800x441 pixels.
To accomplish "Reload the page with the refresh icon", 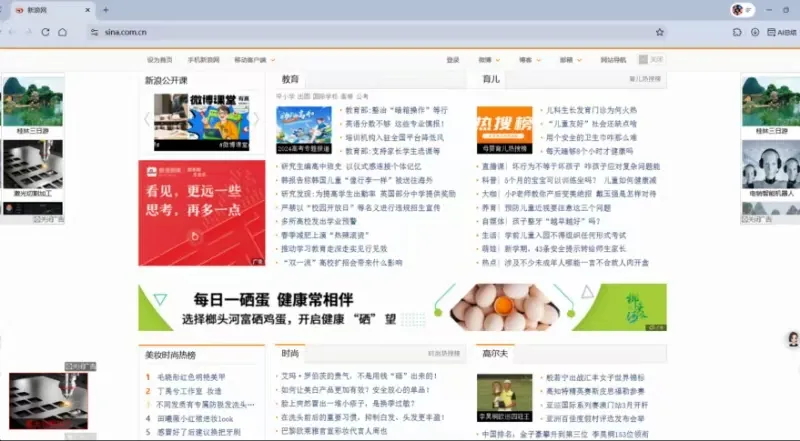I will (x=45, y=32).
